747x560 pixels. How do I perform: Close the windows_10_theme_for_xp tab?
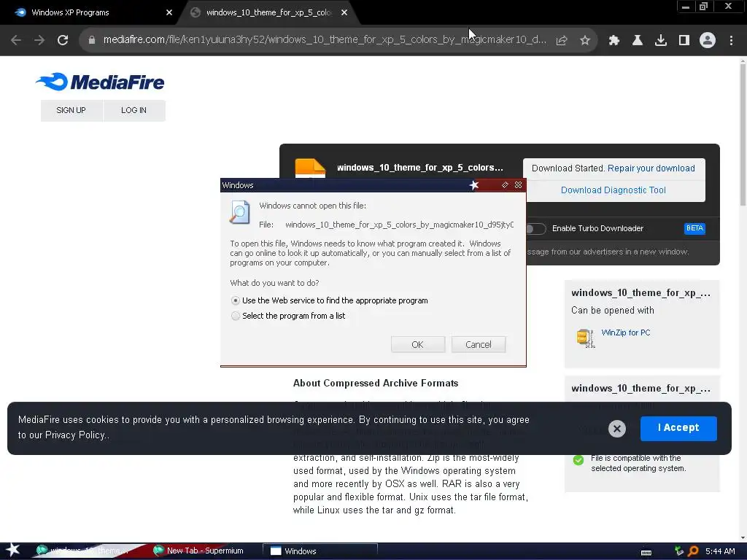tap(344, 12)
